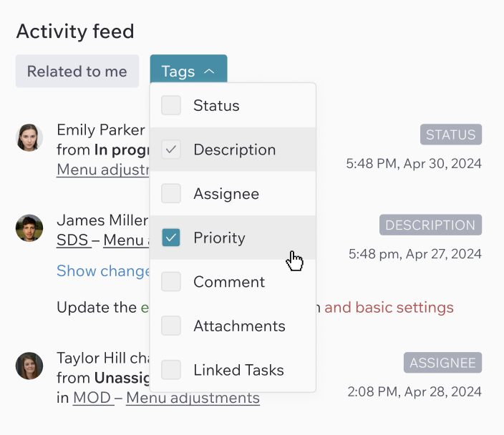Click the Related to me filter button

[x=77, y=71]
